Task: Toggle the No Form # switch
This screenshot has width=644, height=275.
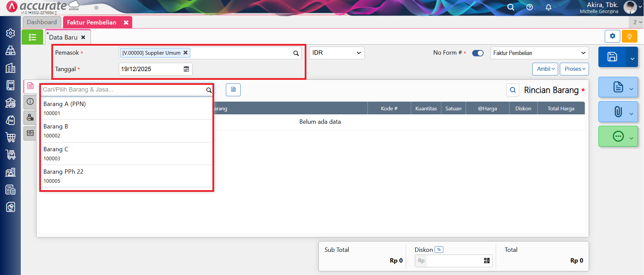Action: coord(478,53)
